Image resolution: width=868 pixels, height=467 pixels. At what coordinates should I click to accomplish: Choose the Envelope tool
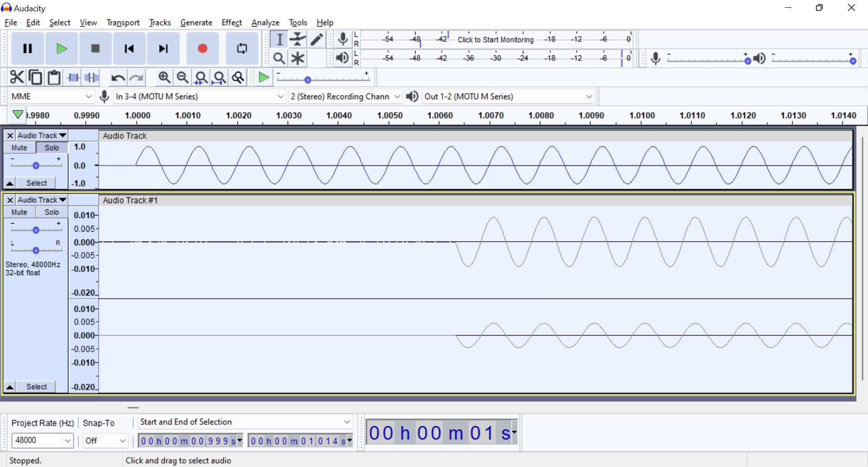click(x=298, y=39)
